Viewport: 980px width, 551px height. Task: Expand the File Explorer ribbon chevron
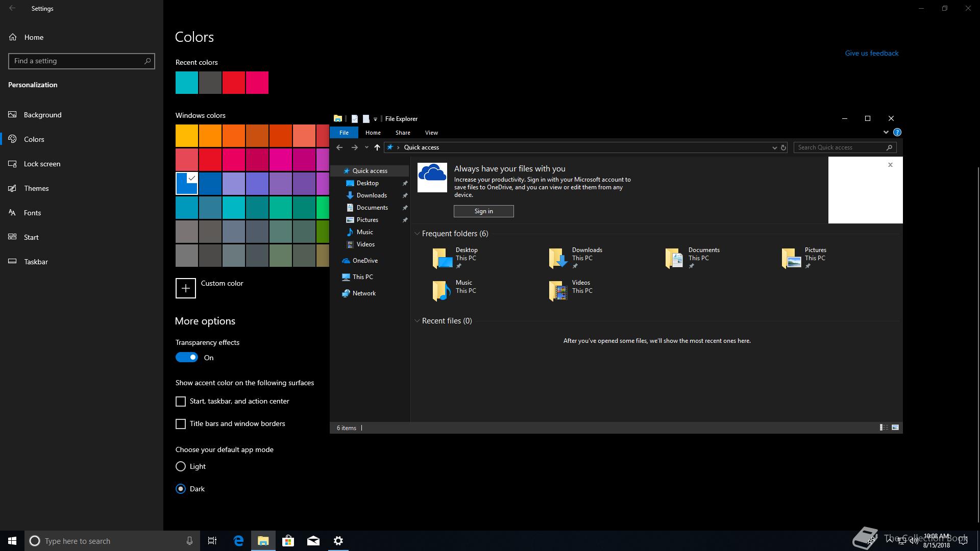pos(886,132)
